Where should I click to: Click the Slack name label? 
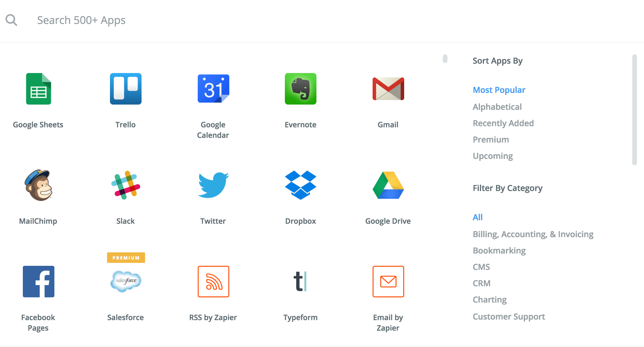125,221
